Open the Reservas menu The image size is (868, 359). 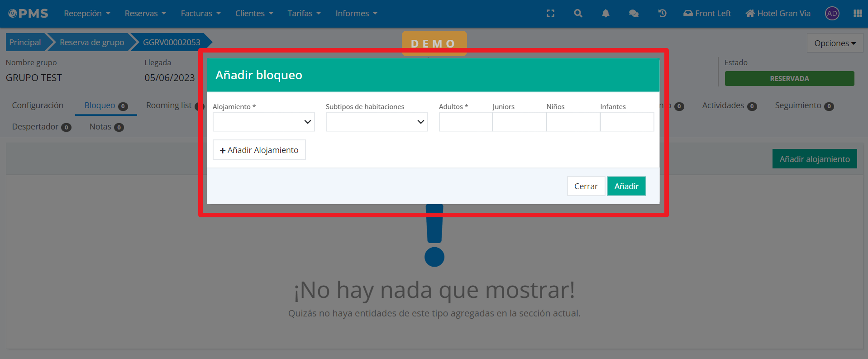(145, 14)
